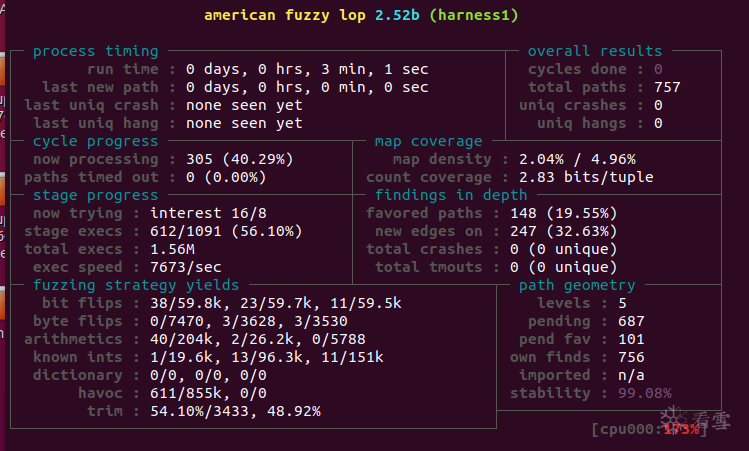
Task: Click the last uniq hang value 'none seen yet'
Action: click(x=244, y=123)
